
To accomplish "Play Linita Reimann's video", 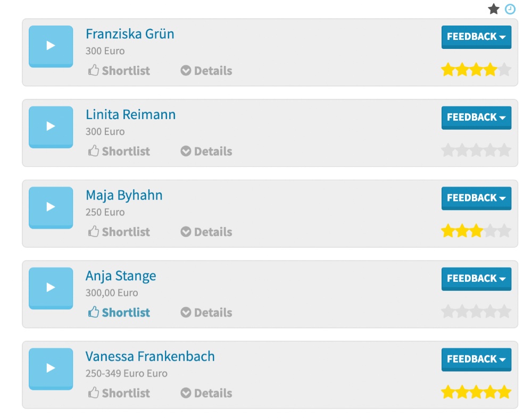I will (x=51, y=127).
